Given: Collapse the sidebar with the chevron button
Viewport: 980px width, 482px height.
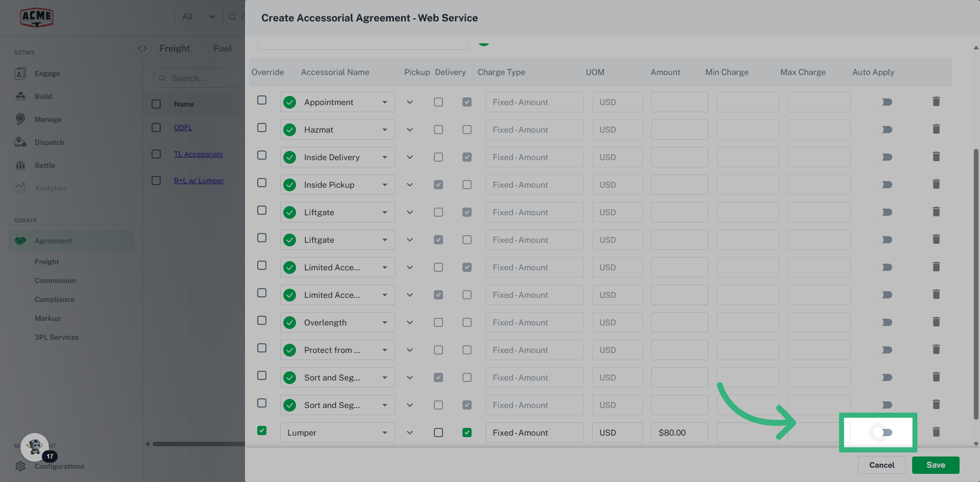Looking at the screenshot, I should pos(142,48).
